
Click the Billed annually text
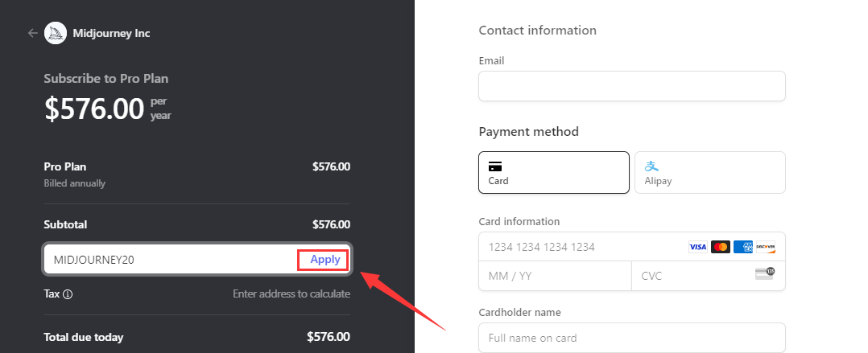coord(74,183)
